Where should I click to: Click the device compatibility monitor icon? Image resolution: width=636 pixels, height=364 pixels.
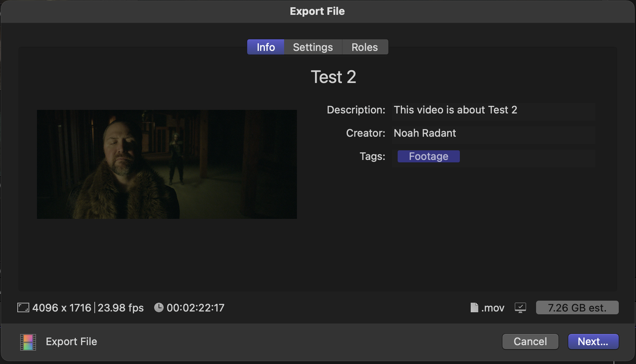point(520,308)
